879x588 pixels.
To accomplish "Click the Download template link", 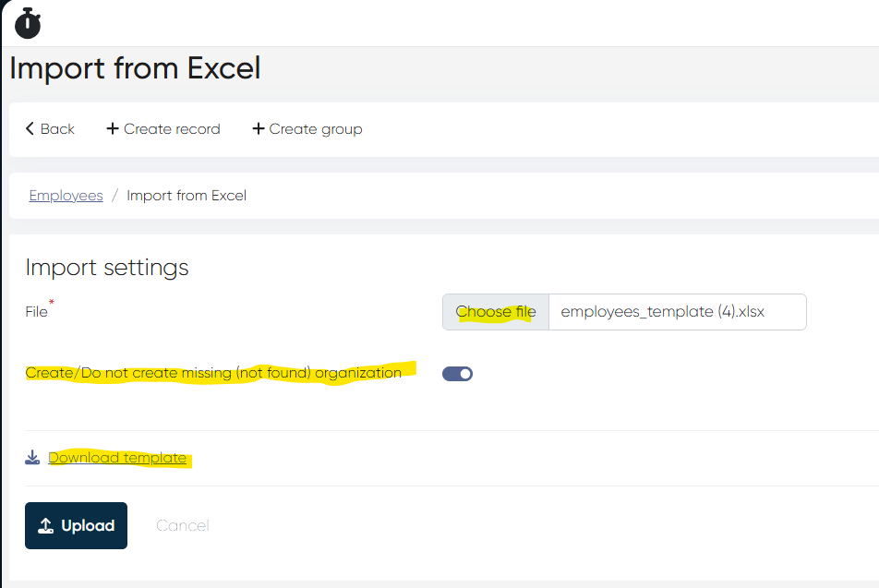I will [x=117, y=458].
